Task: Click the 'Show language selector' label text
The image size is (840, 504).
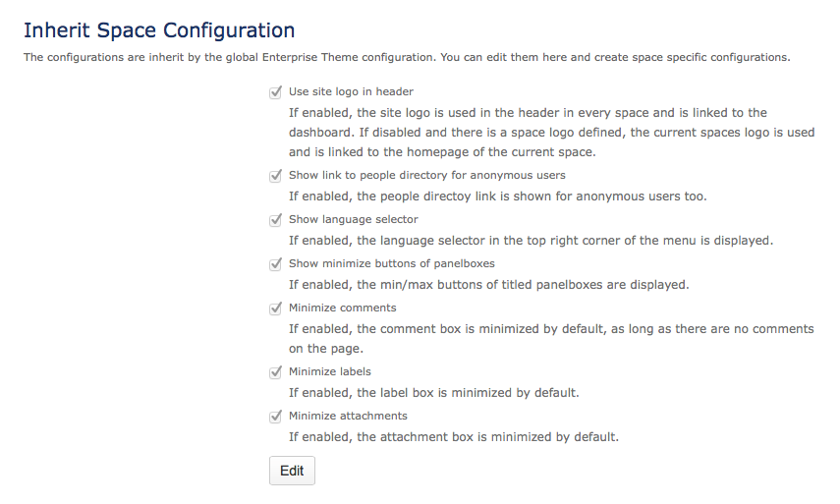Action: pos(353,220)
